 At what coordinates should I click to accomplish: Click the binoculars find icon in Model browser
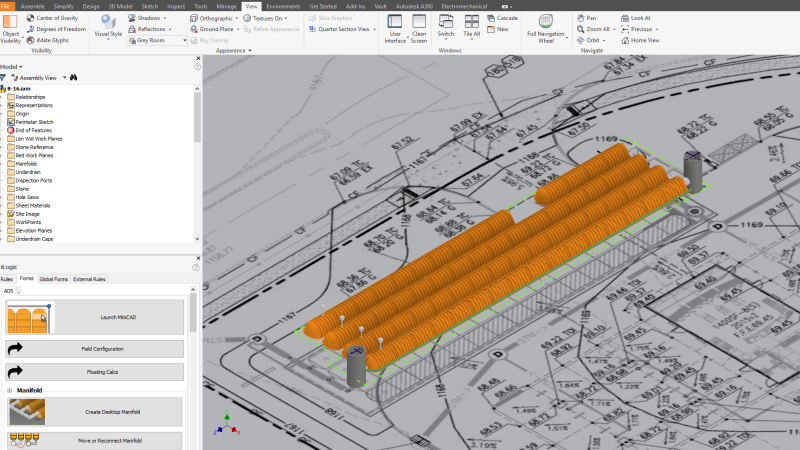click(x=74, y=77)
